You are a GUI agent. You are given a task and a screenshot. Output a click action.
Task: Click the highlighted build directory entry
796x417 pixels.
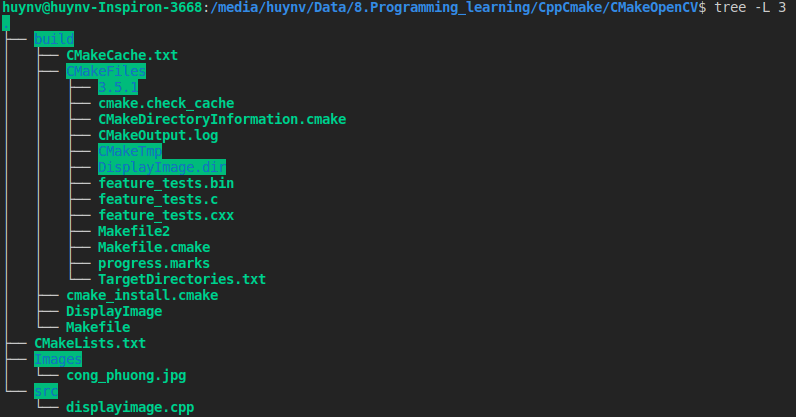pos(54,39)
